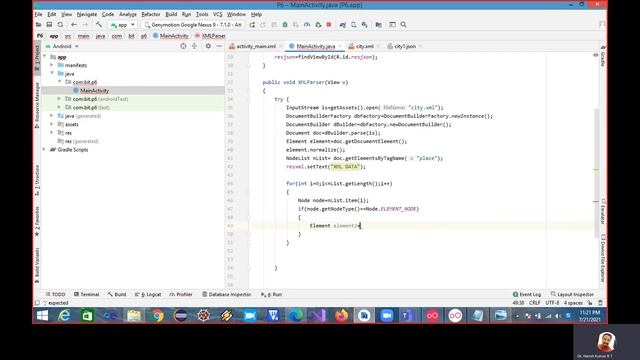Viewport: 640px width, 360px height.
Task: Toggle the Gradle side tab
Action: coord(603,56)
